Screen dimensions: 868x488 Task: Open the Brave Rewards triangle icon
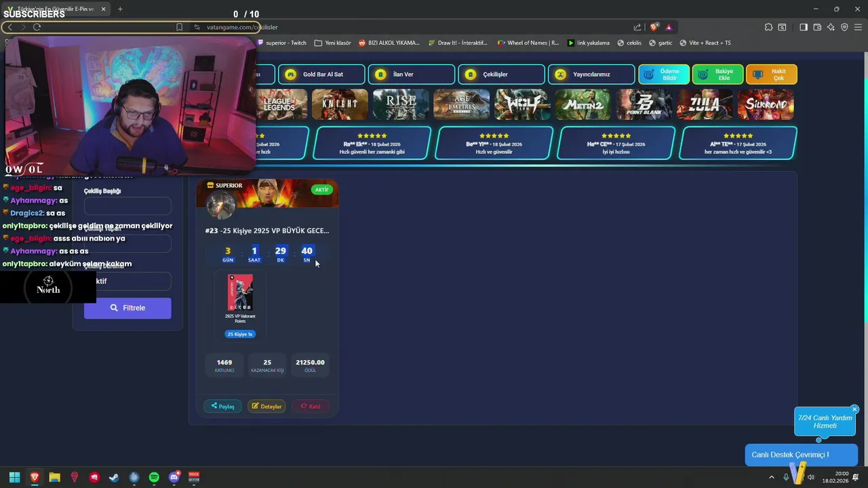(x=669, y=27)
